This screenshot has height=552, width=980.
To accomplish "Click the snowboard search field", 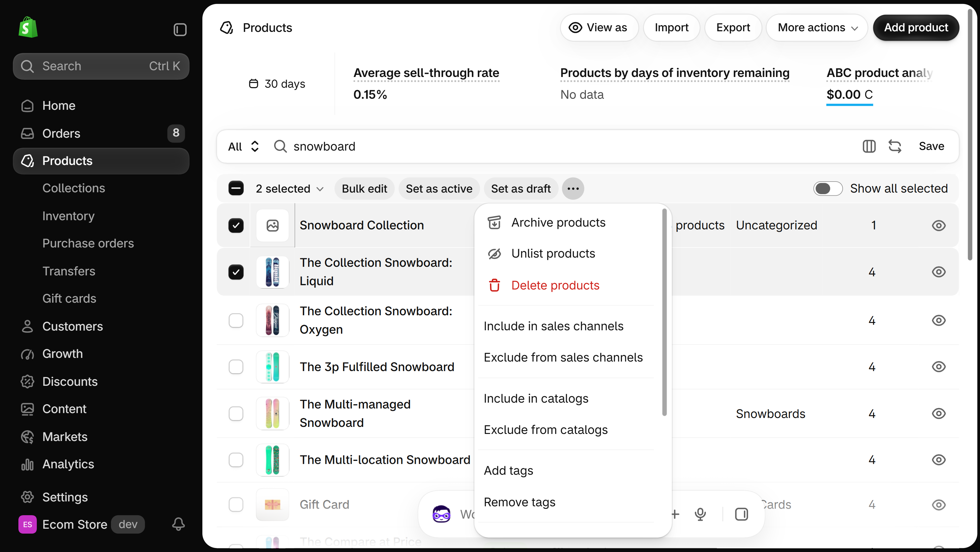I will pos(563,146).
